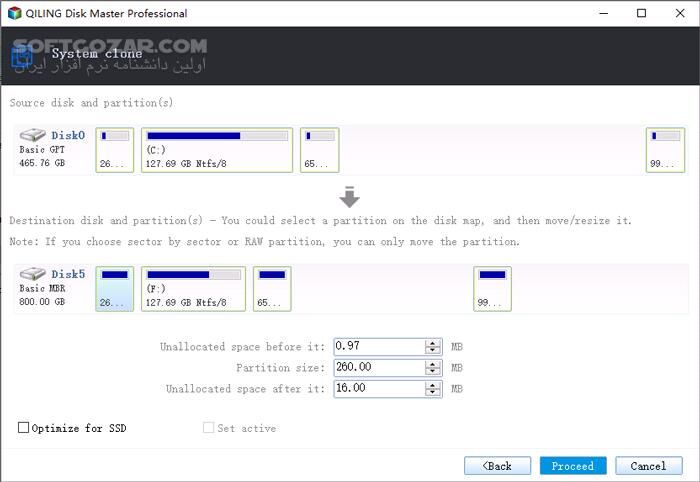Screen dimensions: 700x482
Task: Increase unallocated space before it value
Action: (433, 343)
